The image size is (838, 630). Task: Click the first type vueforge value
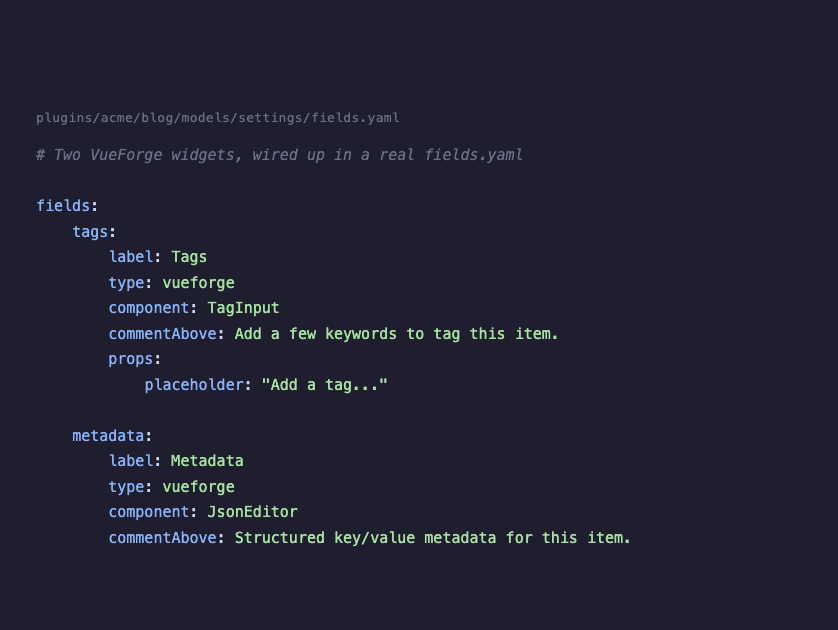pos(198,283)
